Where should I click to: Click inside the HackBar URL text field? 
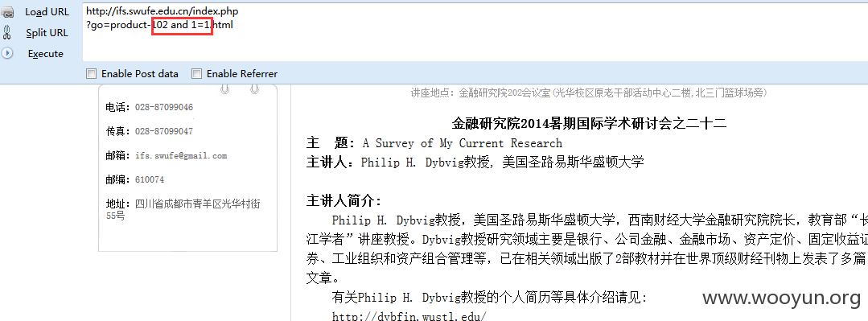click(475, 32)
